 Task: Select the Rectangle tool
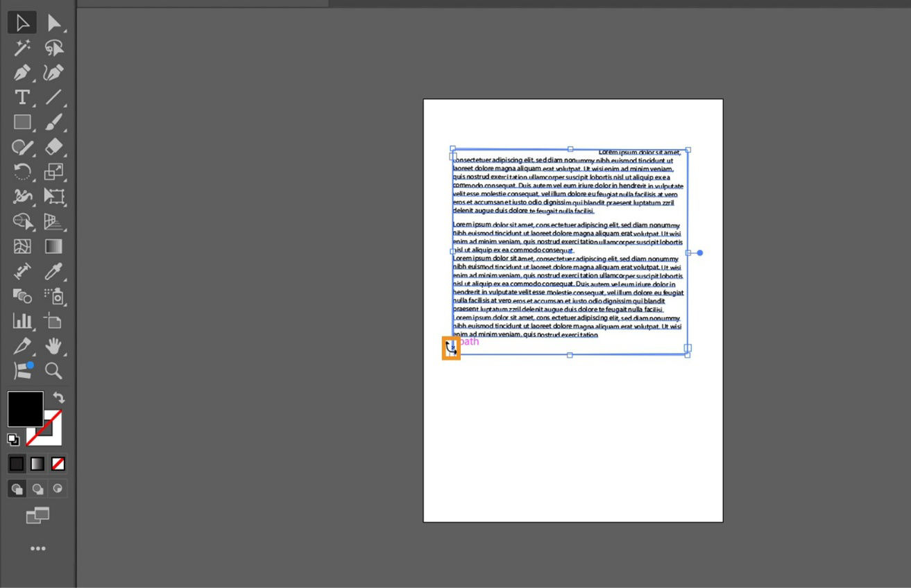click(x=22, y=122)
